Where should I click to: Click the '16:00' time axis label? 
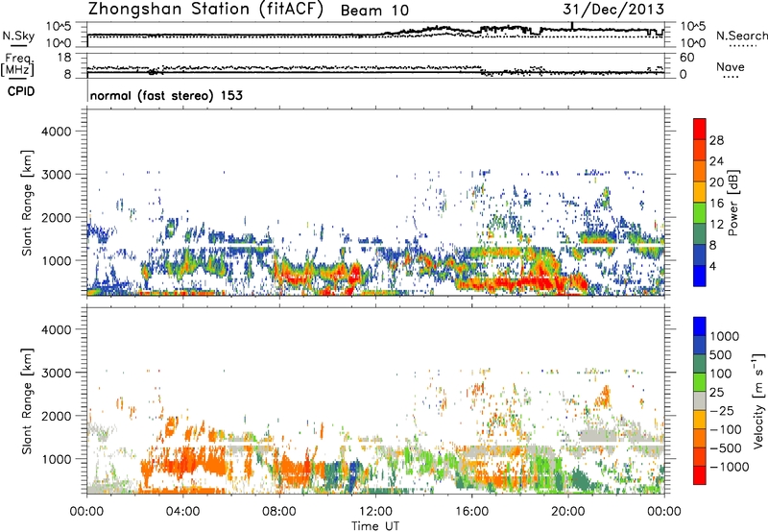471,512
